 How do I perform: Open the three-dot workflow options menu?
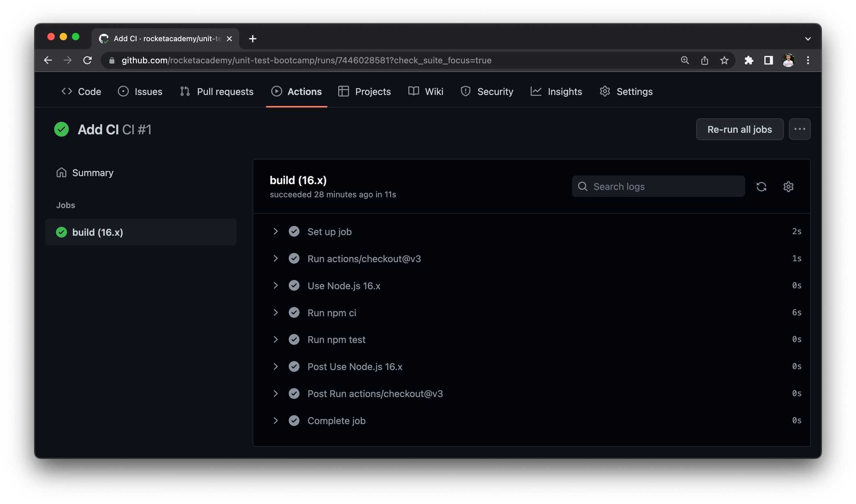pos(800,129)
